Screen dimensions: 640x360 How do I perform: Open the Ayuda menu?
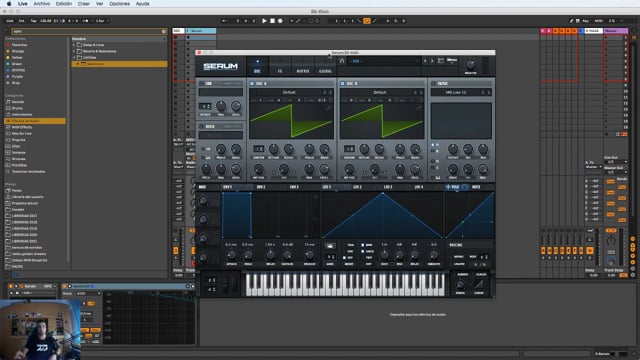point(142,4)
